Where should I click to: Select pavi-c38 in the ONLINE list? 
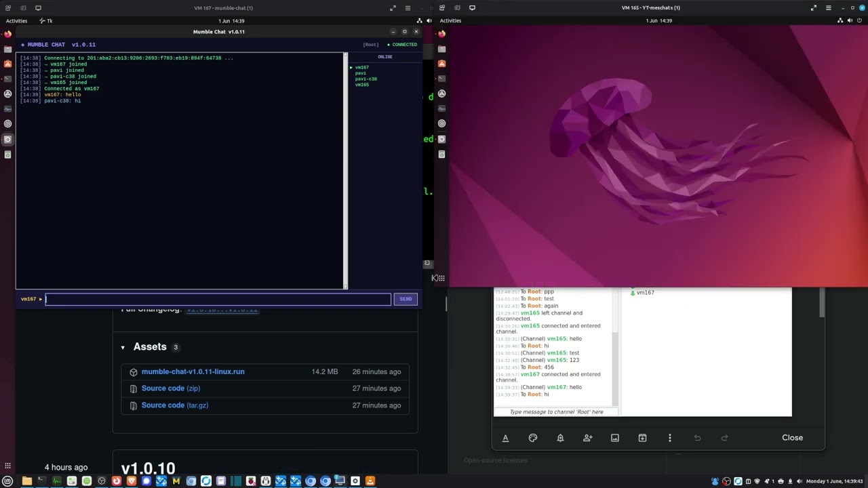(x=366, y=79)
